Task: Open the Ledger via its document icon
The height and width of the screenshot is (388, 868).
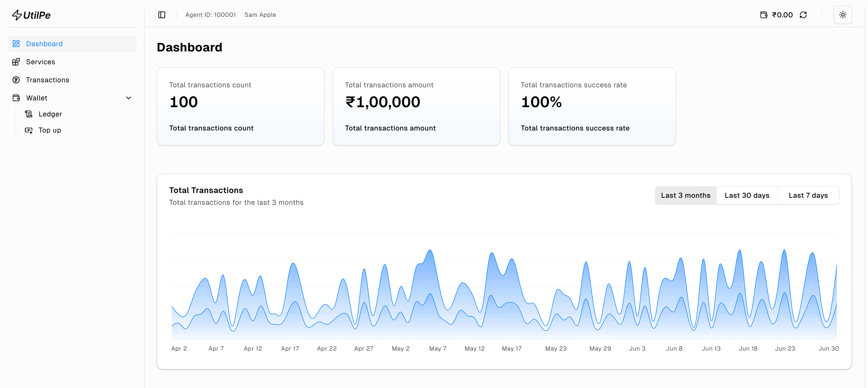Action: pos(29,114)
